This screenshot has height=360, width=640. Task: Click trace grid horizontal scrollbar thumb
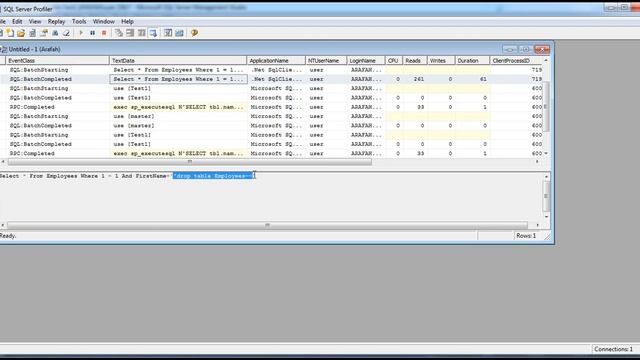tap(190, 162)
